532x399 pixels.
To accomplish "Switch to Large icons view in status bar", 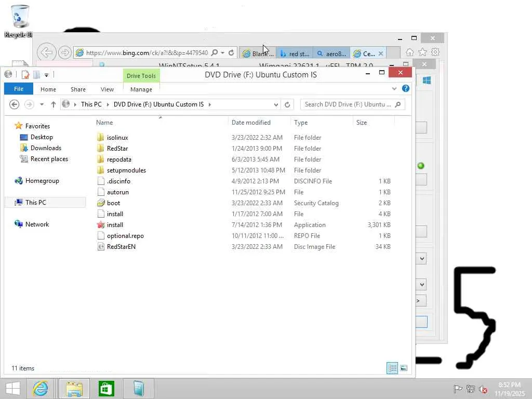I will (404, 368).
